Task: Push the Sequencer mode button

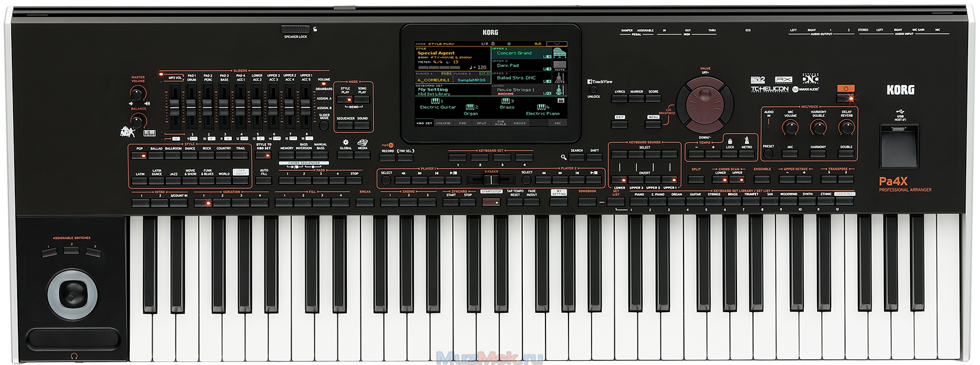Action: click(345, 125)
